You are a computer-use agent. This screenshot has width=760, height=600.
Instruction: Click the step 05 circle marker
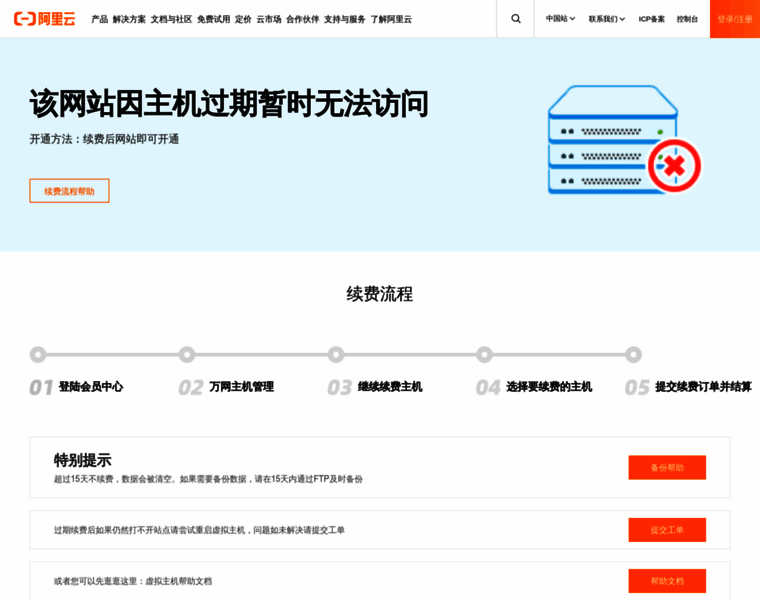(x=633, y=354)
